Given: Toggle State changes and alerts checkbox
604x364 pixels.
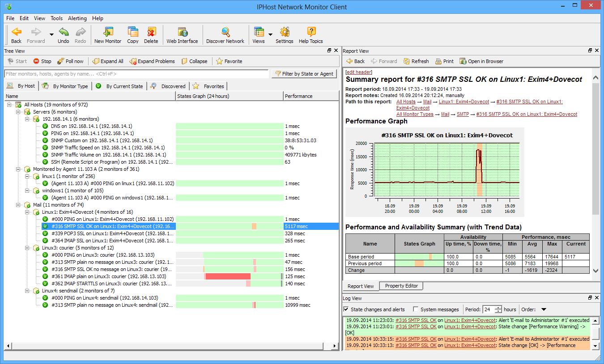Looking at the screenshot, I should (x=346, y=309).
